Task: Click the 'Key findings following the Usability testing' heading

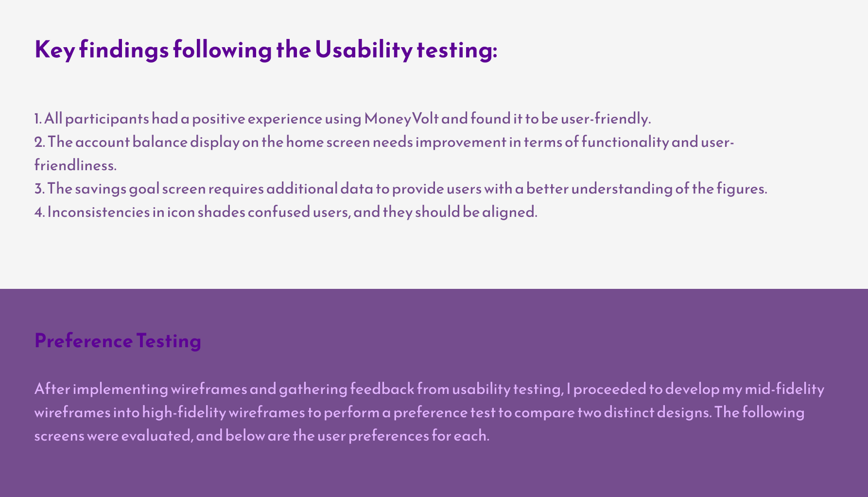Action: pyautogui.click(x=266, y=50)
